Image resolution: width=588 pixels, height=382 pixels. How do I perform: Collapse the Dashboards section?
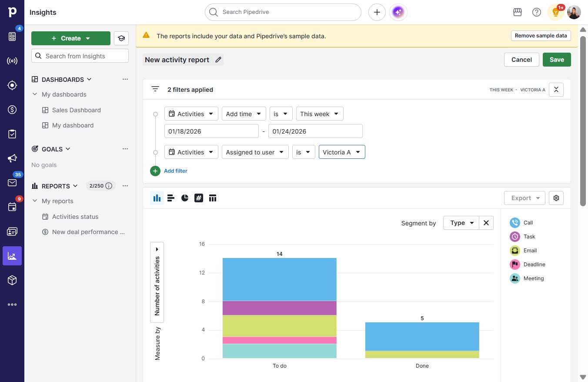tap(89, 79)
